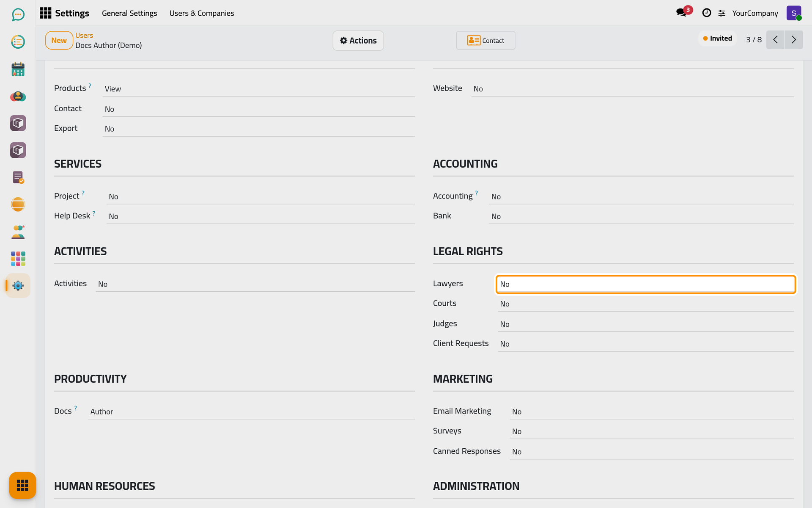Viewport: 812px width, 508px height.
Task: Open the Email Marketing dropdown
Action: point(652,411)
